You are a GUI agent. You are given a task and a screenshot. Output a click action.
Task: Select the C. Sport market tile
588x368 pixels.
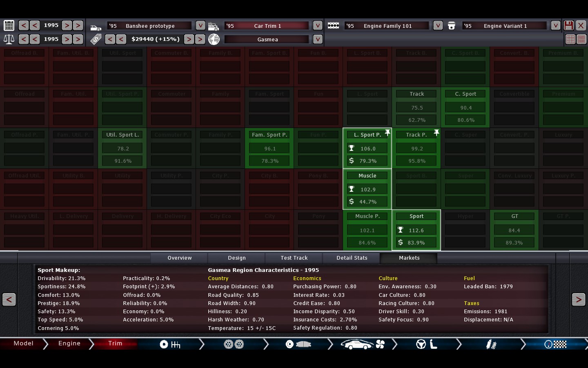tap(465, 107)
